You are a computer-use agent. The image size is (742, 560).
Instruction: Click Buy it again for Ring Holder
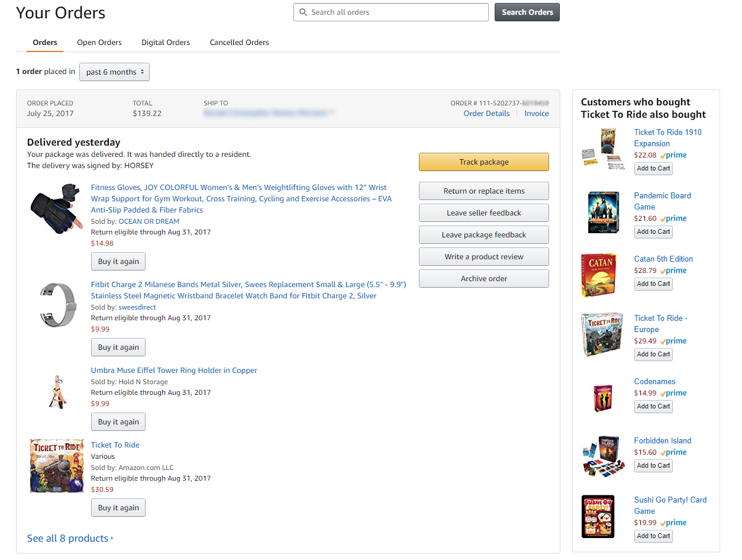118,422
